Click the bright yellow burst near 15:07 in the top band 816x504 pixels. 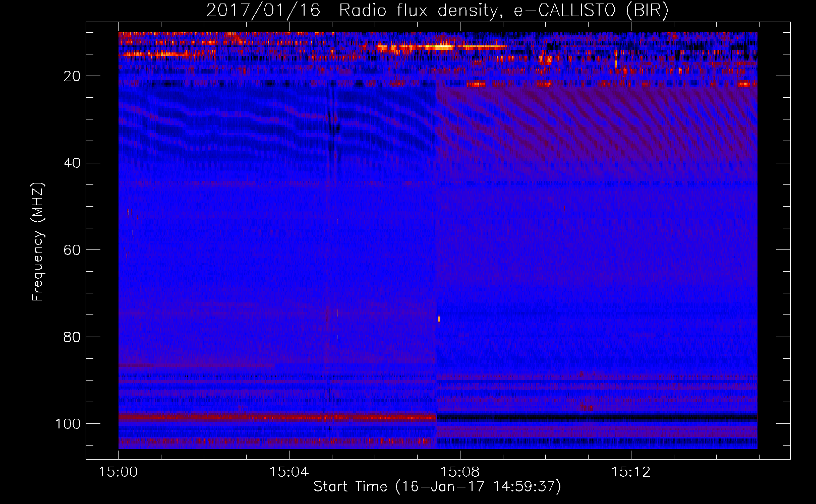point(439,47)
